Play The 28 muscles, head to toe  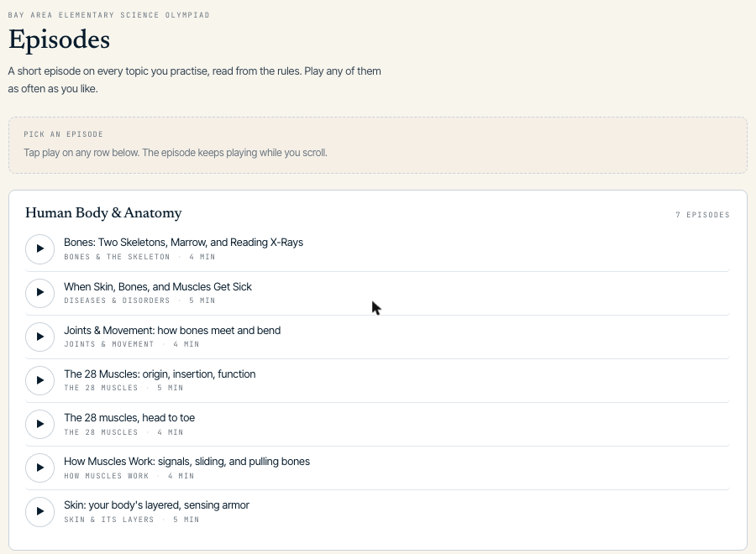[39, 424]
